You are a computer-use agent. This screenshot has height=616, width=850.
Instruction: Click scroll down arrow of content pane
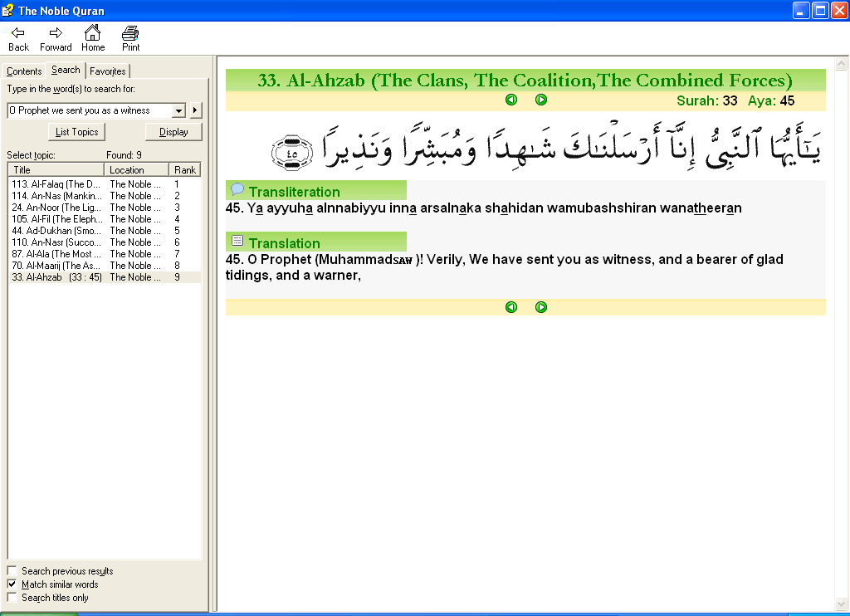842,604
